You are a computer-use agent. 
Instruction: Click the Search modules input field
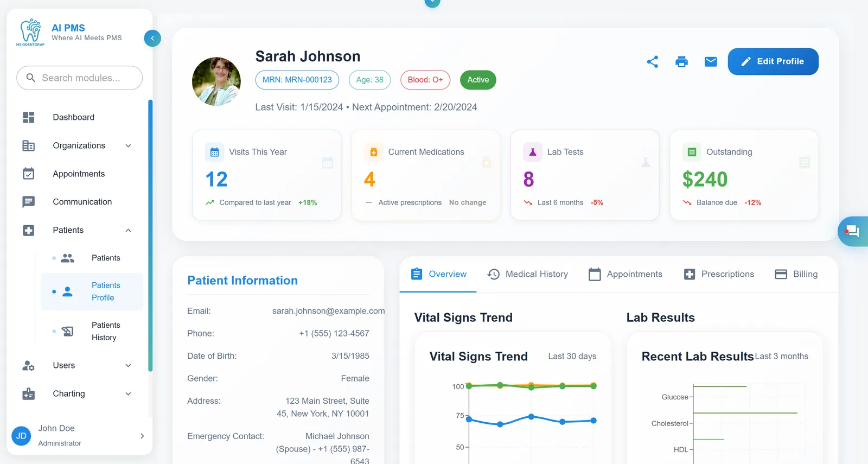(x=80, y=78)
